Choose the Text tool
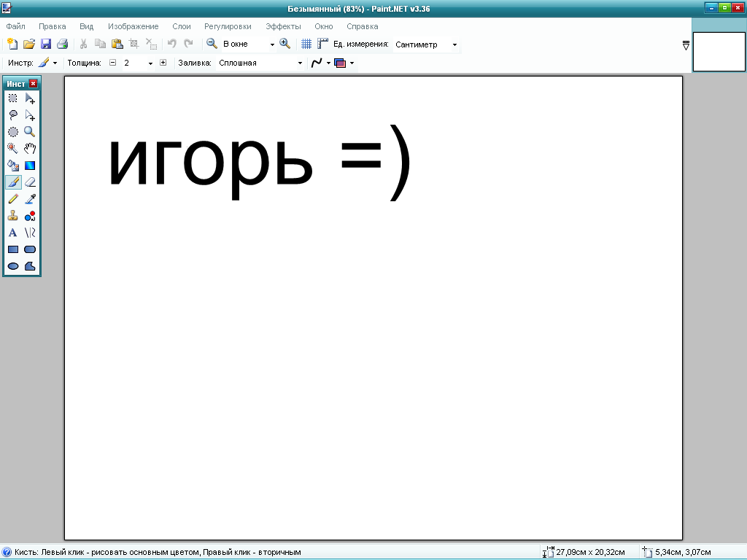The image size is (747, 560). point(12,233)
